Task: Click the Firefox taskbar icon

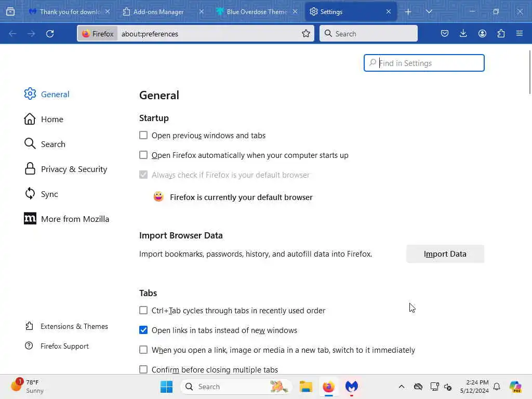Action: [x=328, y=387]
